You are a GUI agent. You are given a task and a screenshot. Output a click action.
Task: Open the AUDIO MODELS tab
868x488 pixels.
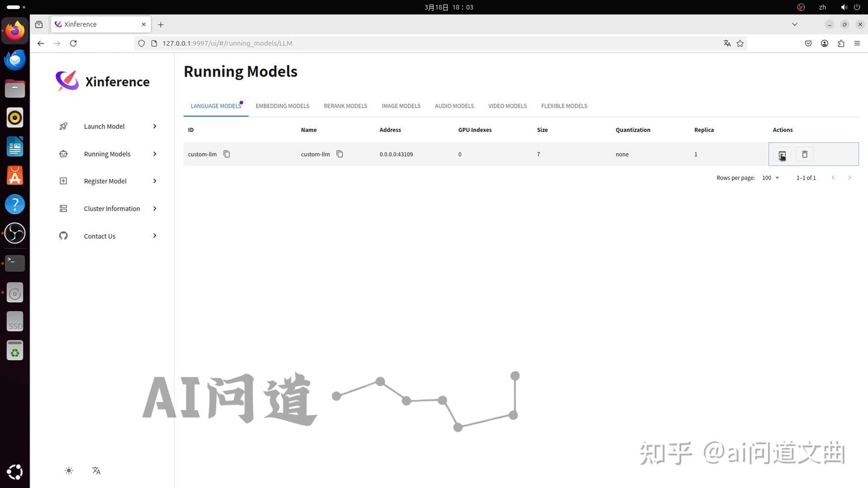click(x=454, y=105)
